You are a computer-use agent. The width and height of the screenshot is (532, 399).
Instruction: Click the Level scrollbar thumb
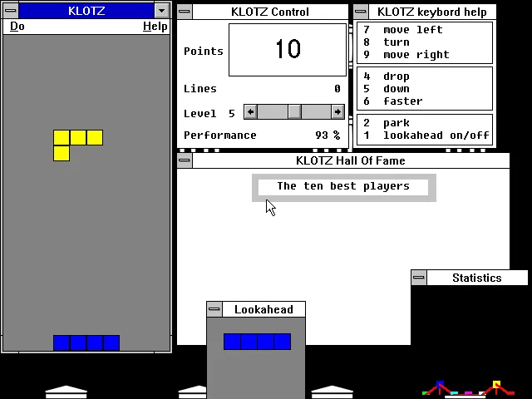[294, 112]
